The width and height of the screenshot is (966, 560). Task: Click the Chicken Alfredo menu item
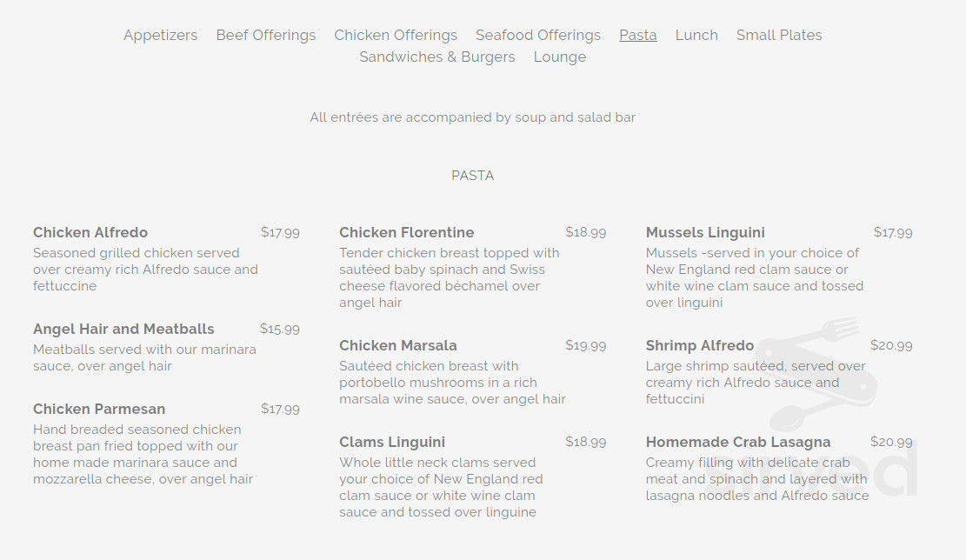(90, 232)
